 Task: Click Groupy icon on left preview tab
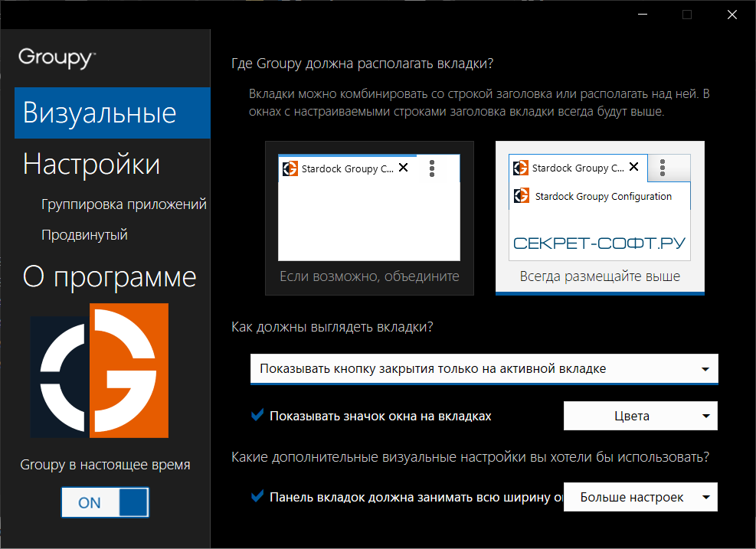coord(290,168)
